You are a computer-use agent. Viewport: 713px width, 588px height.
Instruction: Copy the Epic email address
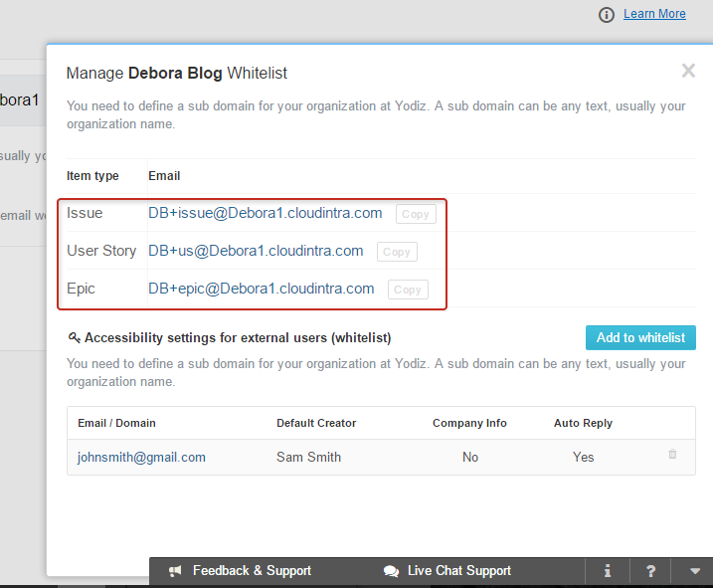(x=408, y=290)
